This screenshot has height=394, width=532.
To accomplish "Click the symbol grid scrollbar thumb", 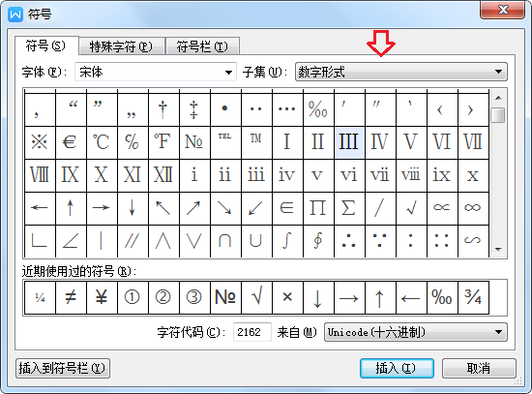I will coord(498,115).
